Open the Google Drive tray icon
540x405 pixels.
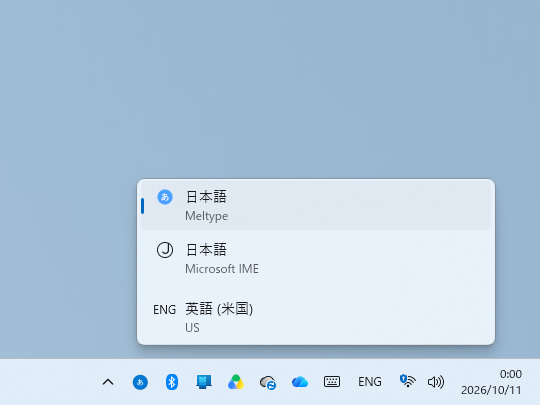(236, 382)
